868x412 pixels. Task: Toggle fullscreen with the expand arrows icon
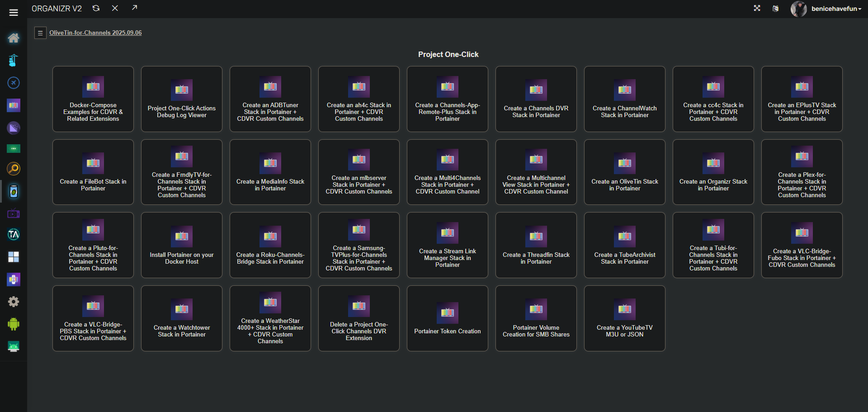757,8
